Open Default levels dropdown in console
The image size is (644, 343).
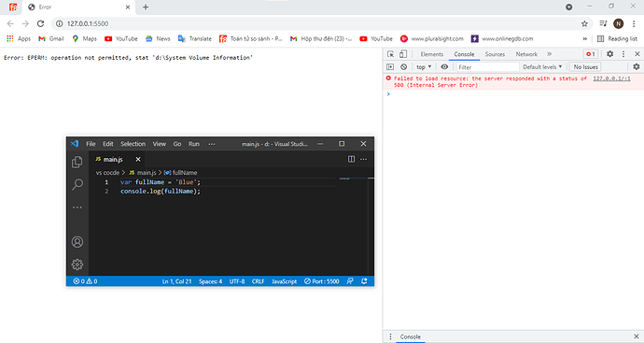(x=542, y=66)
